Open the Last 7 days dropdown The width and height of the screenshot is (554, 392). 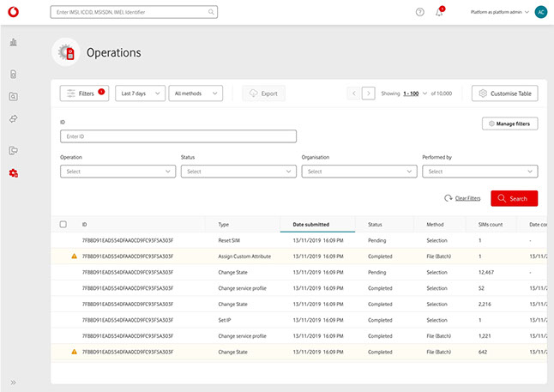point(140,93)
